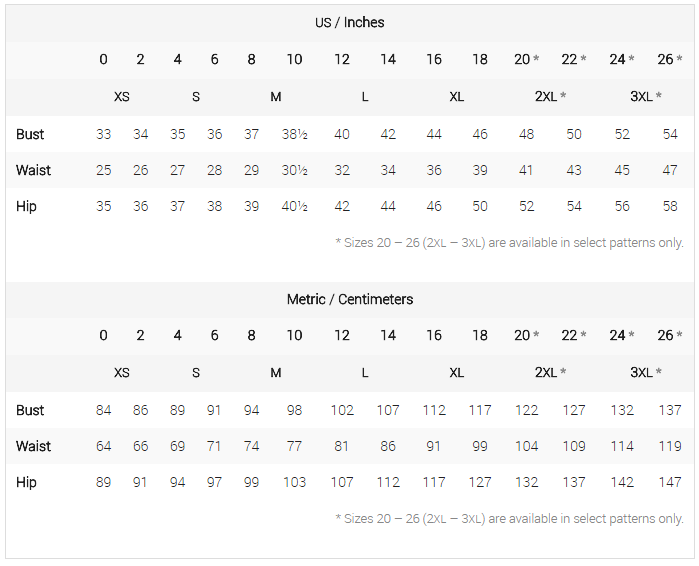Click the 40½ hip measurement cell
Screen dimensions: 699x566
coord(294,206)
